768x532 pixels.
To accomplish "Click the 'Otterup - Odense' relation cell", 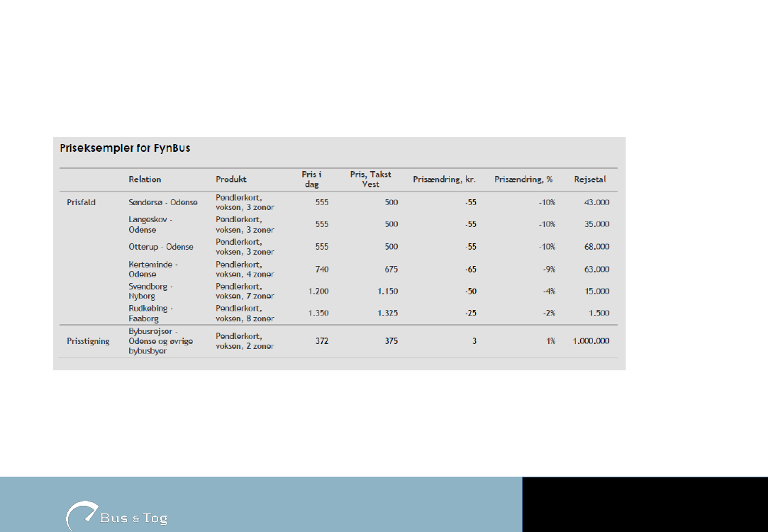I will tap(160, 247).
